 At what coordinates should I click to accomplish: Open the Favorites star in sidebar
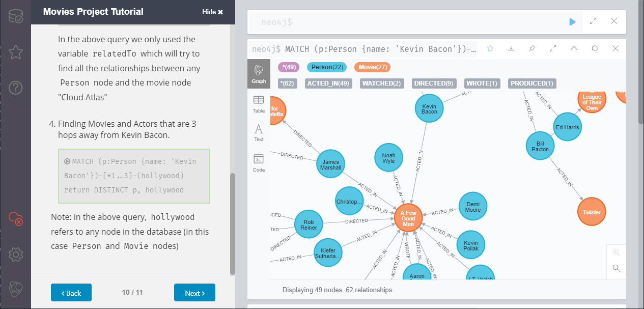pyautogui.click(x=15, y=52)
